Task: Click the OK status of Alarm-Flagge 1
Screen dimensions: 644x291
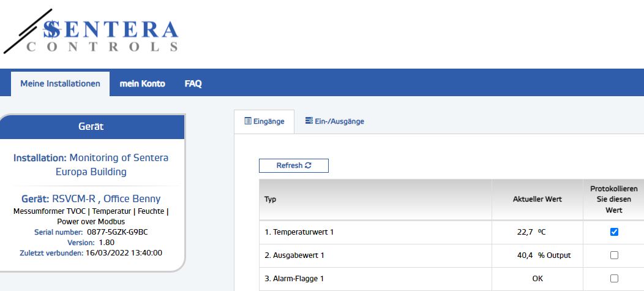Action: click(537, 279)
